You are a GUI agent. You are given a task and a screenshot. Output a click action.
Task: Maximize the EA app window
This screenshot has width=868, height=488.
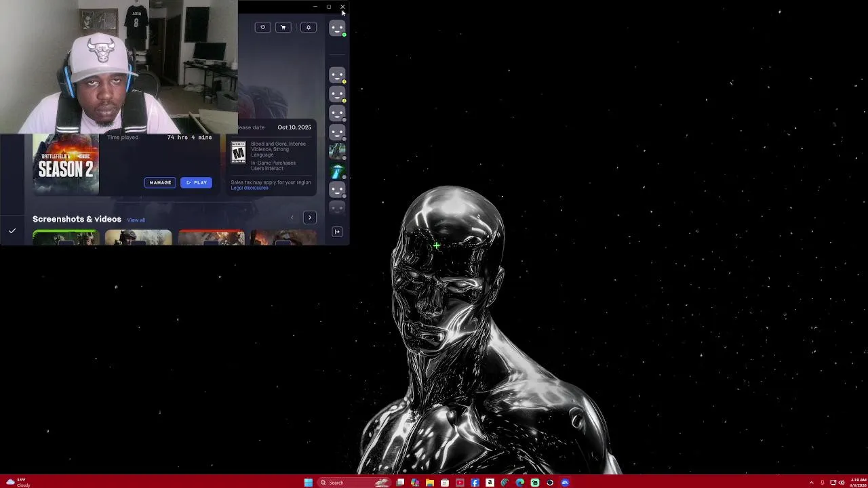pyautogui.click(x=329, y=7)
